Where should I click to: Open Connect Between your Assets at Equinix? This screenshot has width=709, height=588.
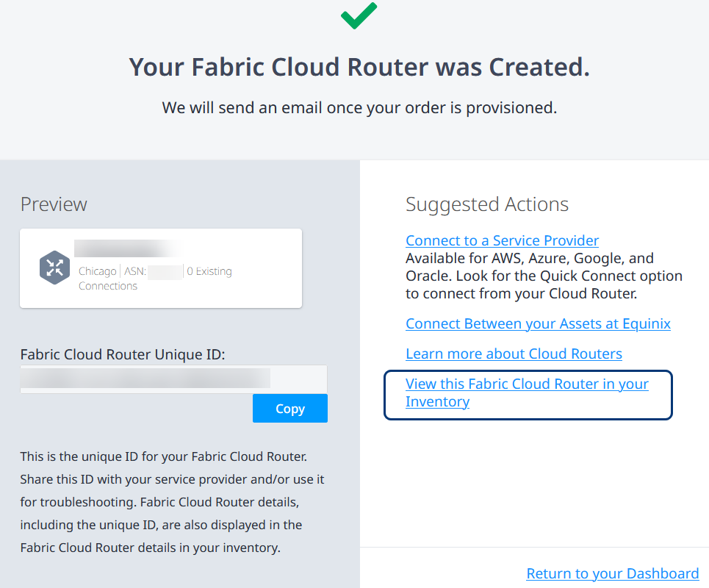click(x=538, y=324)
